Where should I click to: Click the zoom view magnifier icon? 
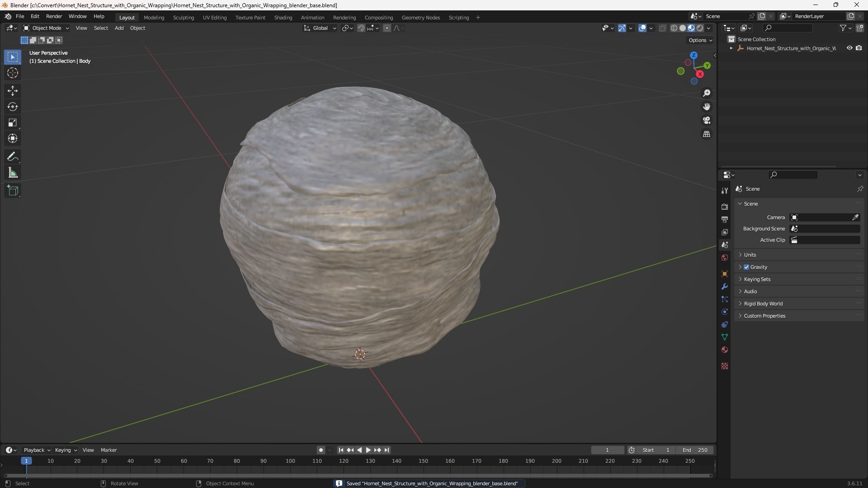(x=707, y=93)
